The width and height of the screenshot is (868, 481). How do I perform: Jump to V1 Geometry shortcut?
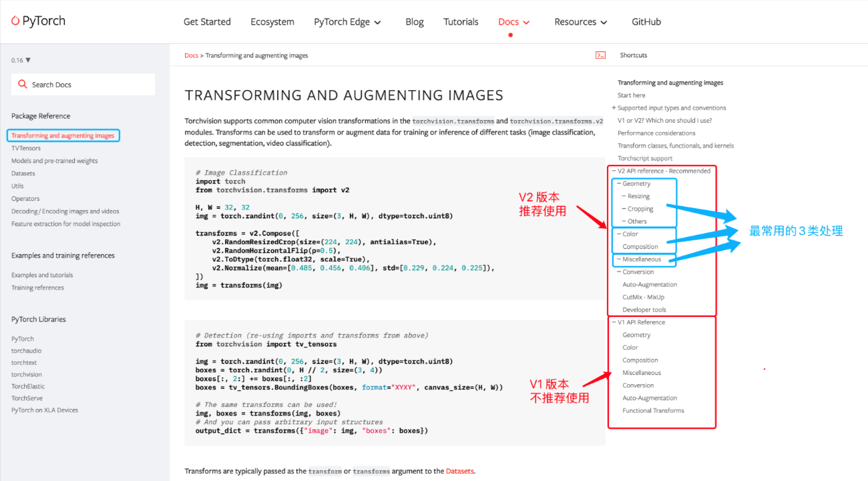pyautogui.click(x=636, y=335)
